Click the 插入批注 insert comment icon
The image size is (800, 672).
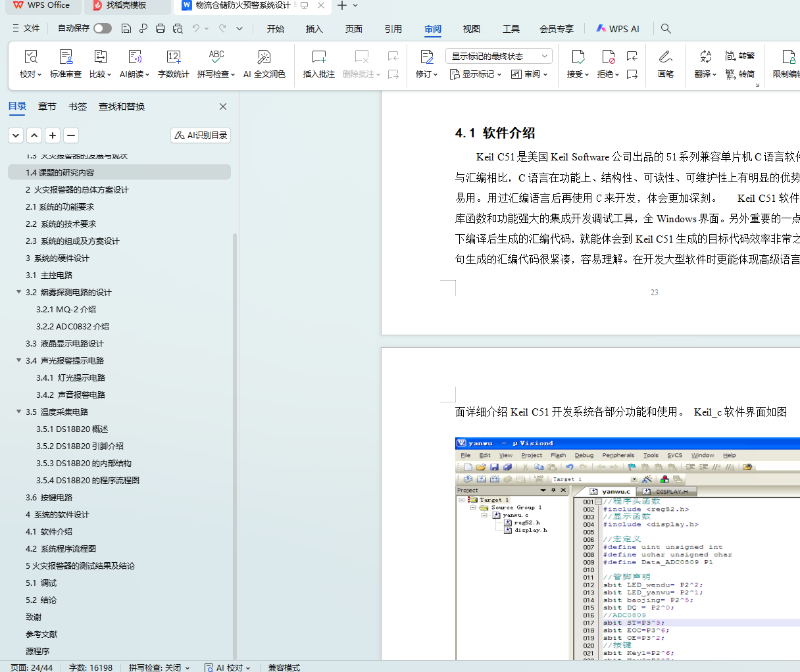[x=318, y=57]
